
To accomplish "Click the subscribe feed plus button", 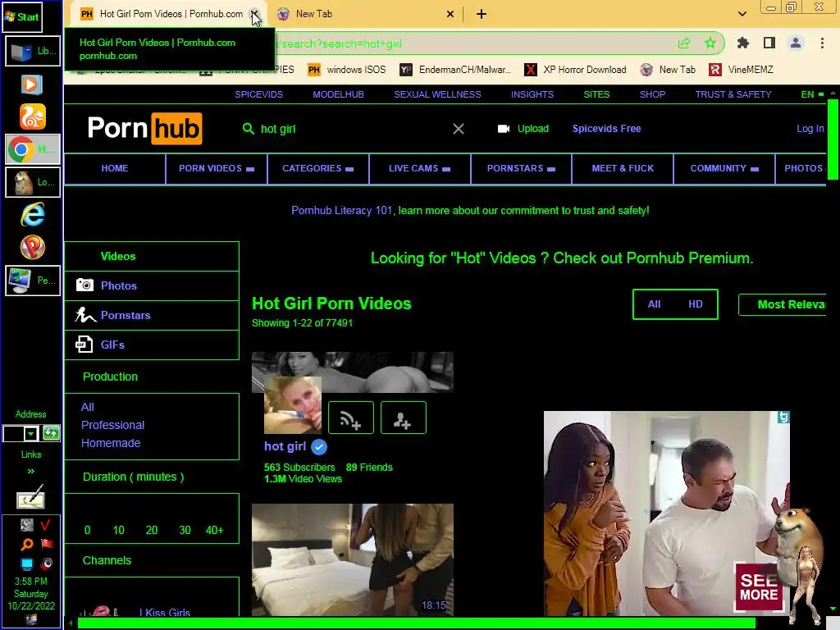I will (x=351, y=418).
